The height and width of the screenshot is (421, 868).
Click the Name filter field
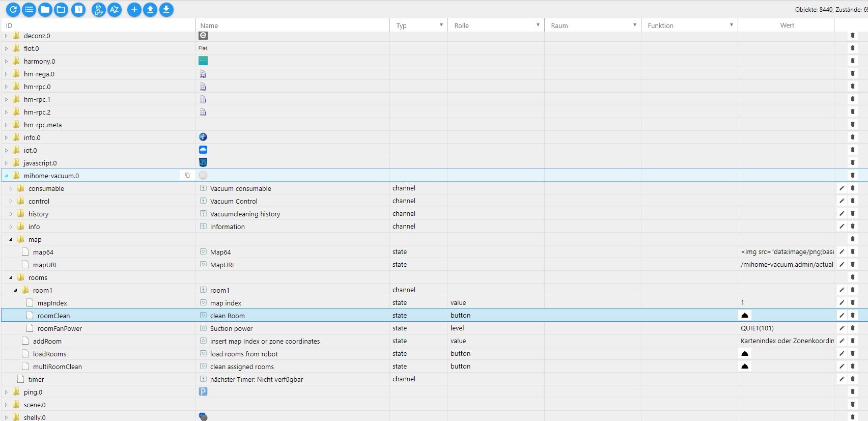[x=293, y=25]
